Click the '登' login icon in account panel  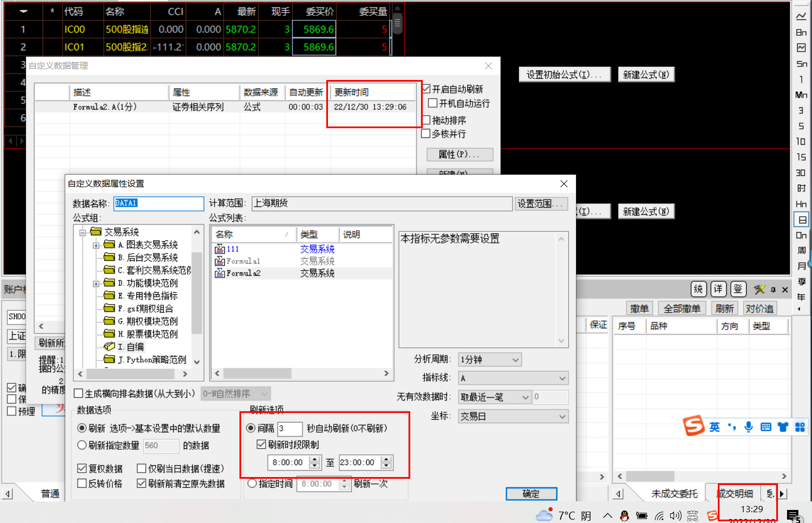[x=738, y=289]
